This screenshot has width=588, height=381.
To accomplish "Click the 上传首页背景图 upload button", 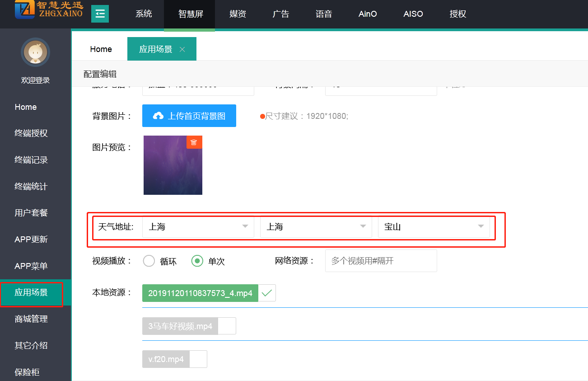I will tap(189, 116).
